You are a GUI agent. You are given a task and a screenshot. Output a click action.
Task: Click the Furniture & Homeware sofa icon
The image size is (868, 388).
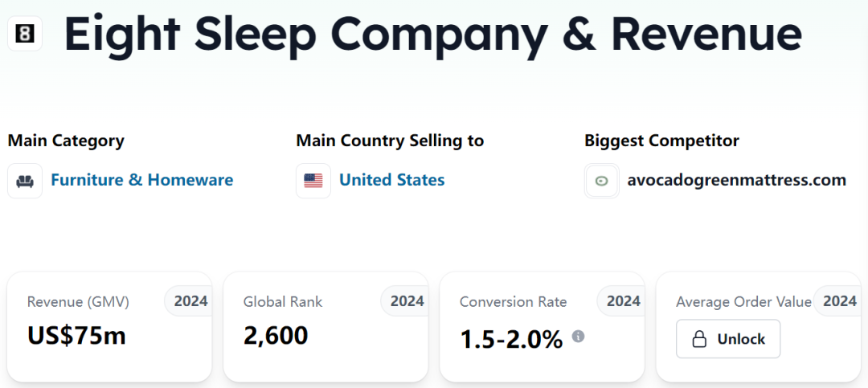tap(25, 181)
